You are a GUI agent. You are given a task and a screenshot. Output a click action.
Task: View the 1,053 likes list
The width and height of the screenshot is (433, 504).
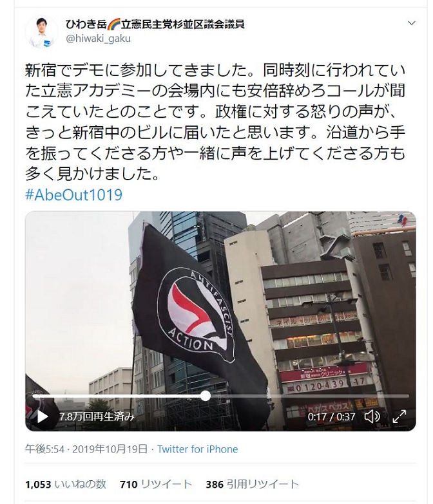(66, 484)
